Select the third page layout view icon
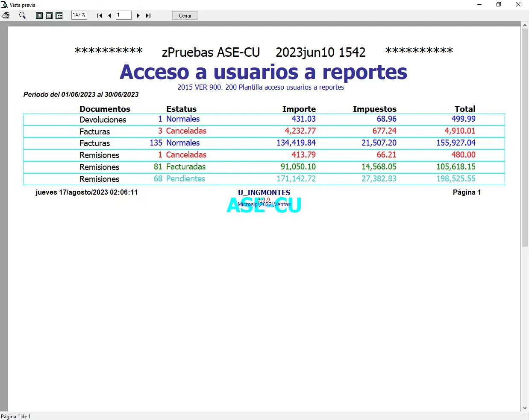This screenshot has width=529, height=420. click(59, 16)
